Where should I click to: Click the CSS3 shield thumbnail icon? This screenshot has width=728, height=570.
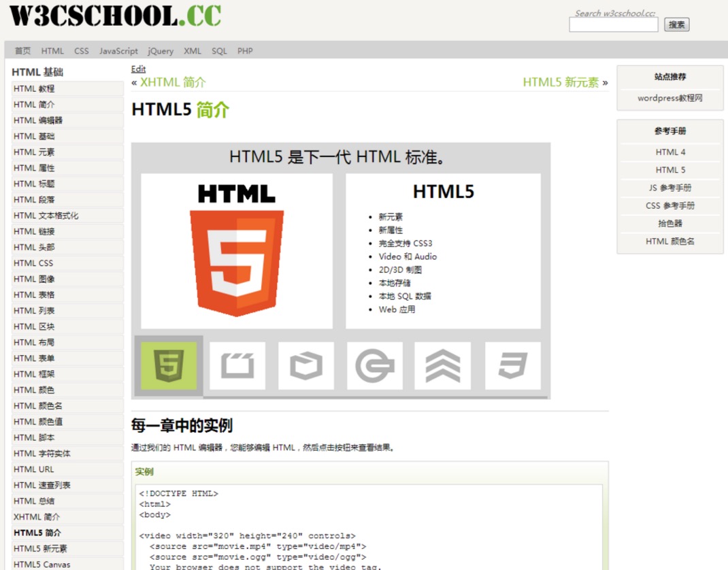pyautogui.click(x=512, y=366)
